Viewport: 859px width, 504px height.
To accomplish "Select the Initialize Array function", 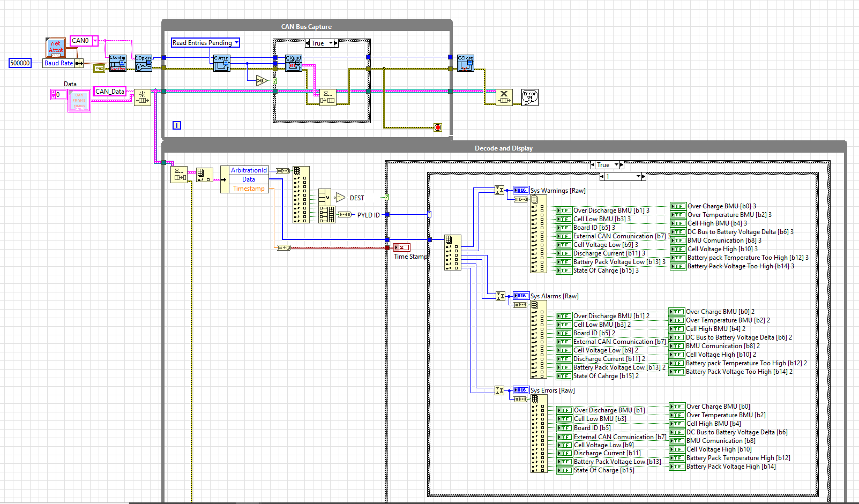I will [x=142, y=97].
